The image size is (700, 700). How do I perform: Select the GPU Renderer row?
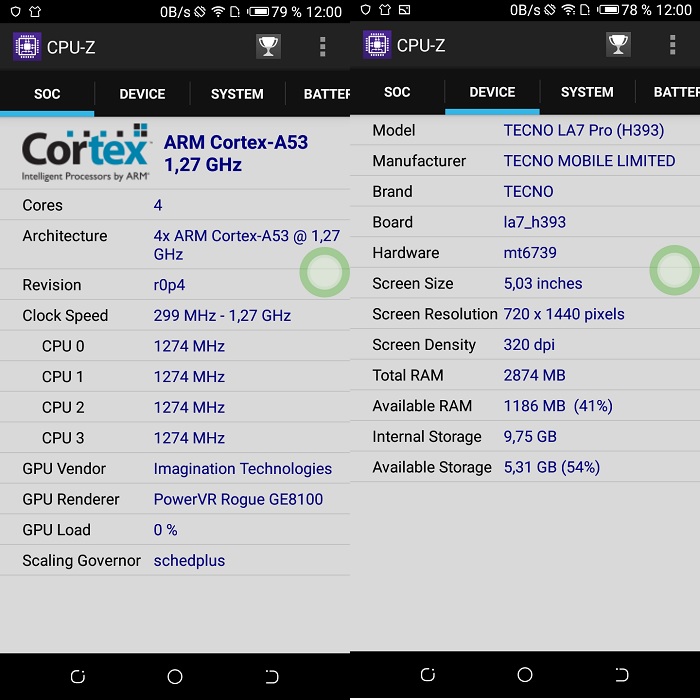tap(175, 499)
